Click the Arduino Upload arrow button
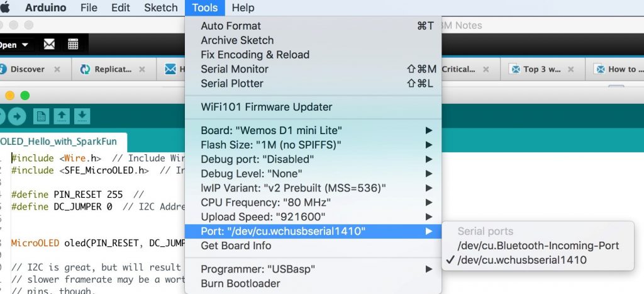This screenshot has width=644, height=294. tap(17, 116)
